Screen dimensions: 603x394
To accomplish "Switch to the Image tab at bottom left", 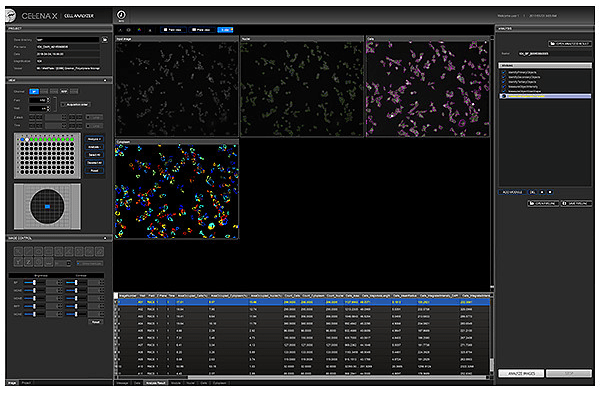I will pos(12,383).
